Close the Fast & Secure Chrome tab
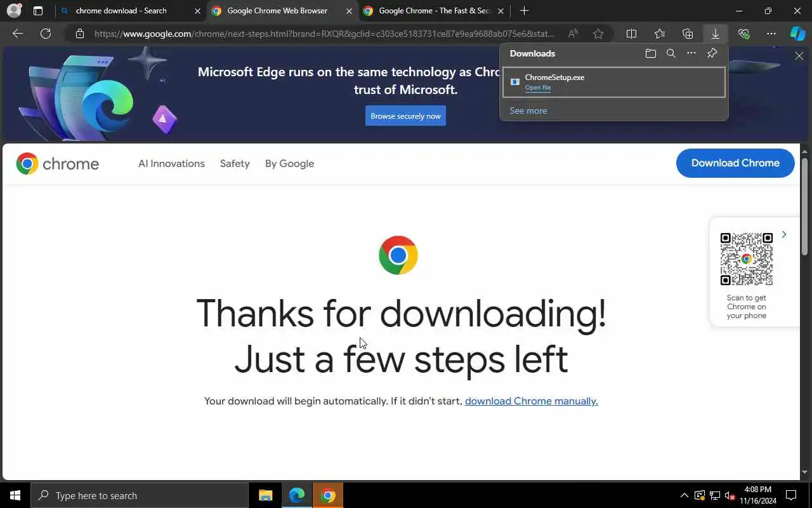The height and width of the screenshot is (508, 812). click(501, 11)
